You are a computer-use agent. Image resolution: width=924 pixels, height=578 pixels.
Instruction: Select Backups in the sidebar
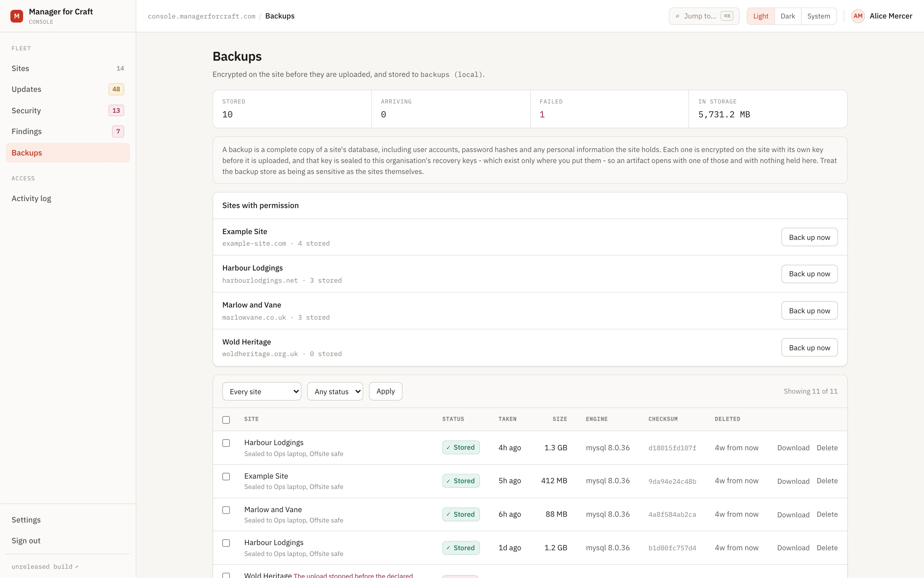[x=68, y=153]
